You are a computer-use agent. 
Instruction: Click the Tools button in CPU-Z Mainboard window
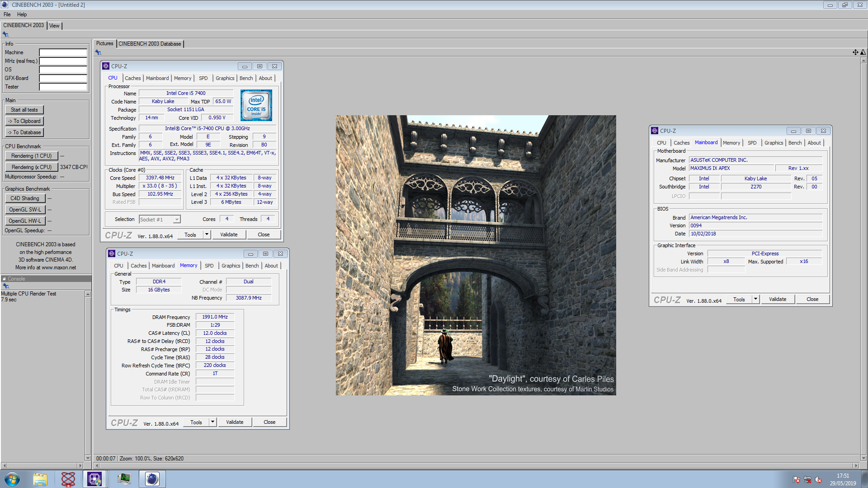coord(739,299)
